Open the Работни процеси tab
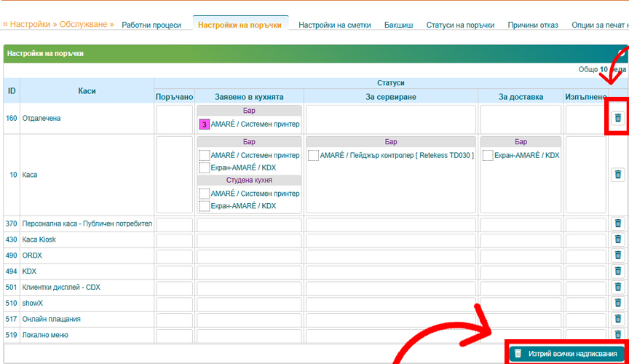This screenshot has height=364, width=629. tap(151, 25)
